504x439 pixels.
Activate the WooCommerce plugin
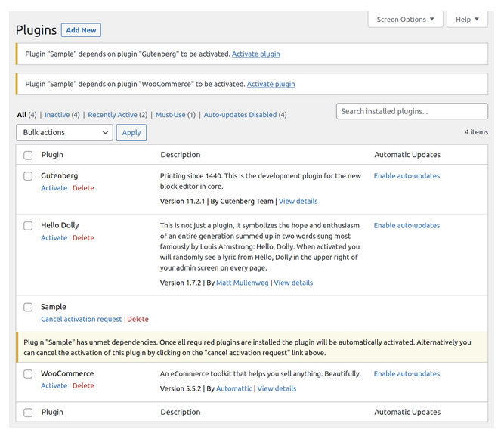pyautogui.click(x=54, y=385)
